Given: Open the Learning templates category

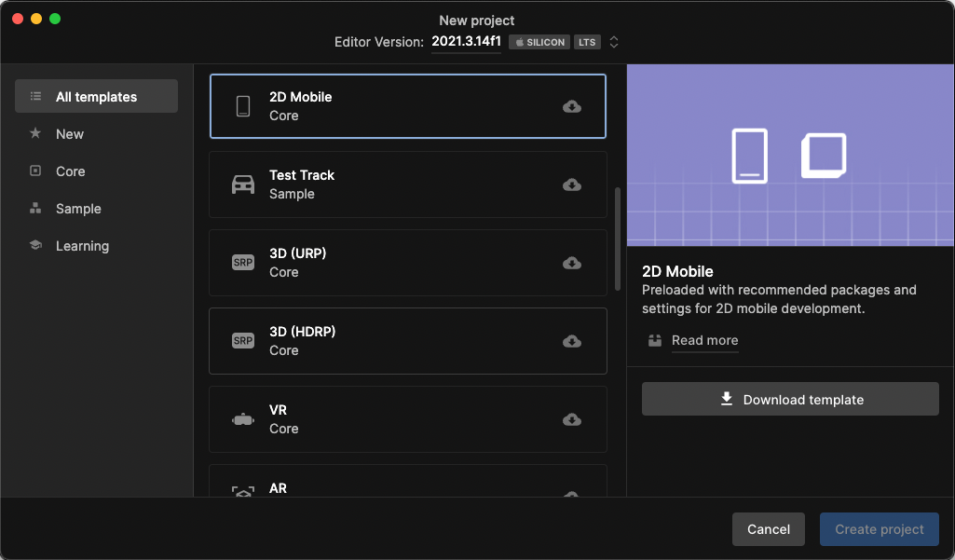Looking at the screenshot, I should 96,246.
